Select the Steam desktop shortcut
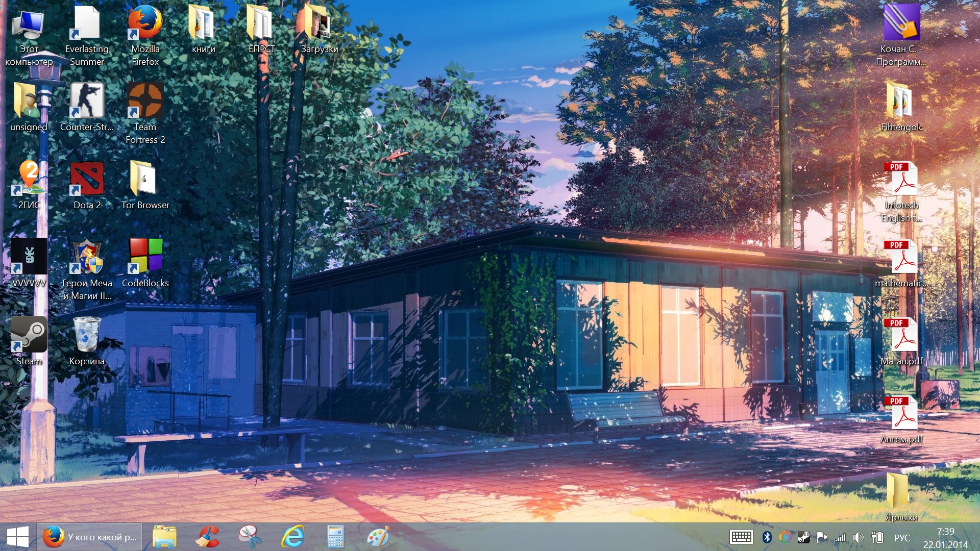This screenshot has width=980, height=551. [29, 335]
